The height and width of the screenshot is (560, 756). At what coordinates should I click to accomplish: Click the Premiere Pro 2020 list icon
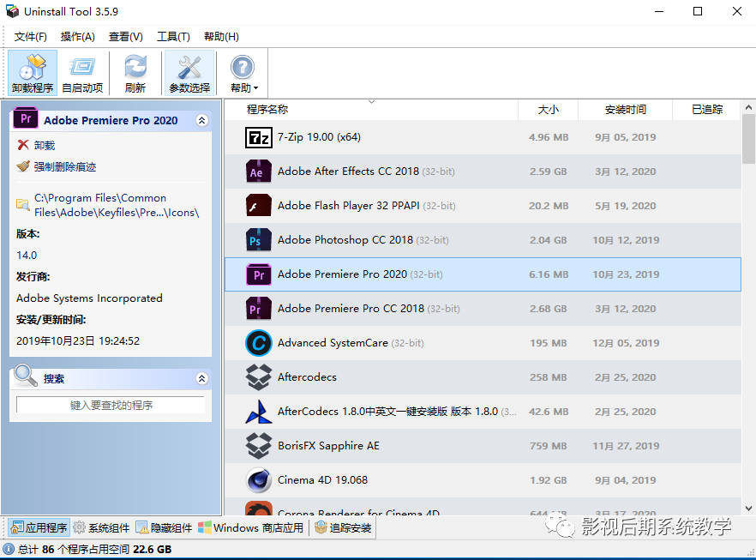tap(259, 274)
